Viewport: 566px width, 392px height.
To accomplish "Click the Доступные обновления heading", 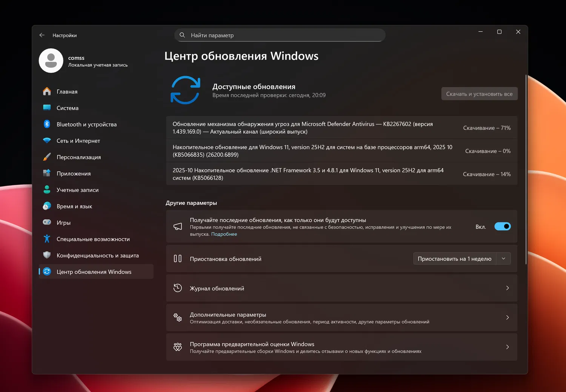I will 254,86.
